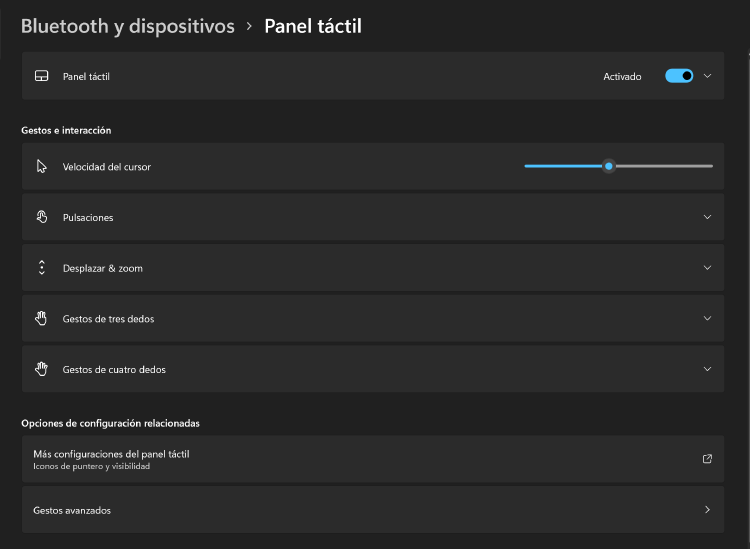Open Más configuraciones del panel táctil
This screenshot has height=549, width=750.
pyautogui.click(x=111, y=454)
